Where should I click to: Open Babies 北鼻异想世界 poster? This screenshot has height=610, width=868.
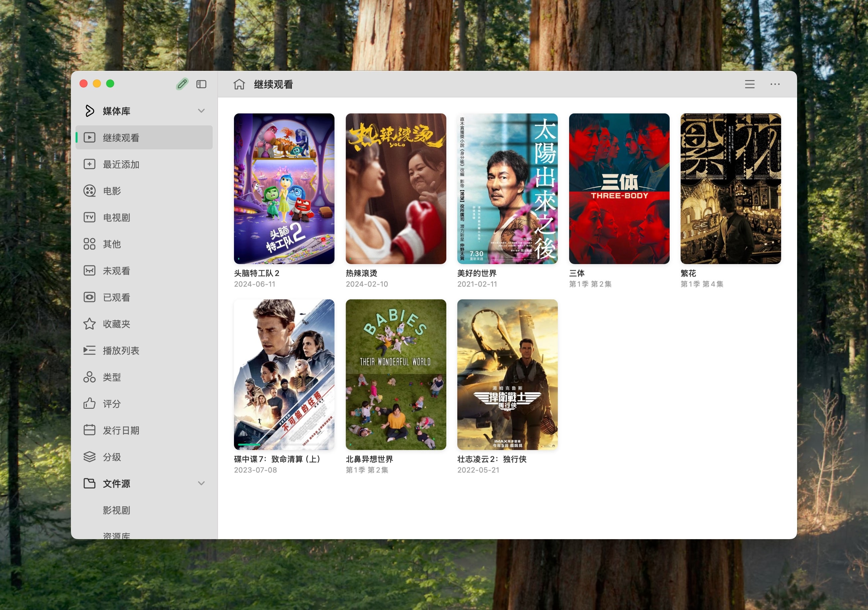[396, 374]
